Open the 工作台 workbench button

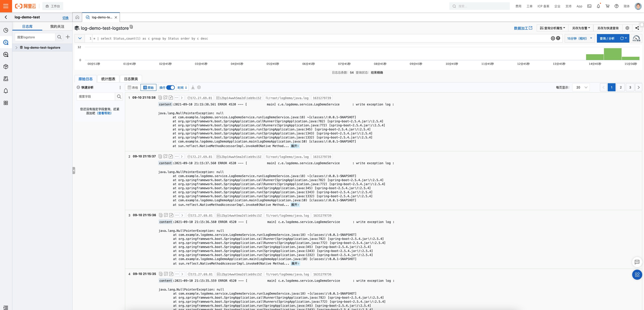52,6
